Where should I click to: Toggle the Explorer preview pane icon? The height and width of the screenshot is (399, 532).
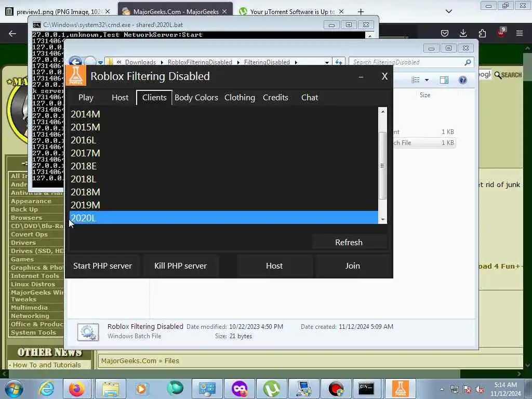point(444,80)
